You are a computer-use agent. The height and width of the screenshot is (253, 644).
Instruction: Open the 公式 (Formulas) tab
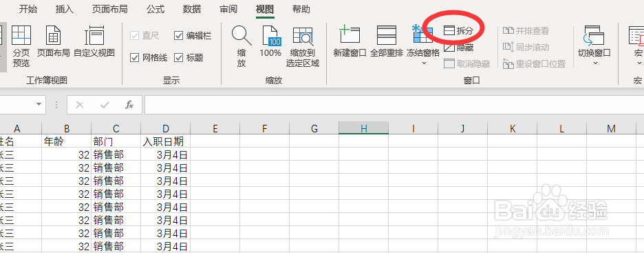tap(155, 9)
